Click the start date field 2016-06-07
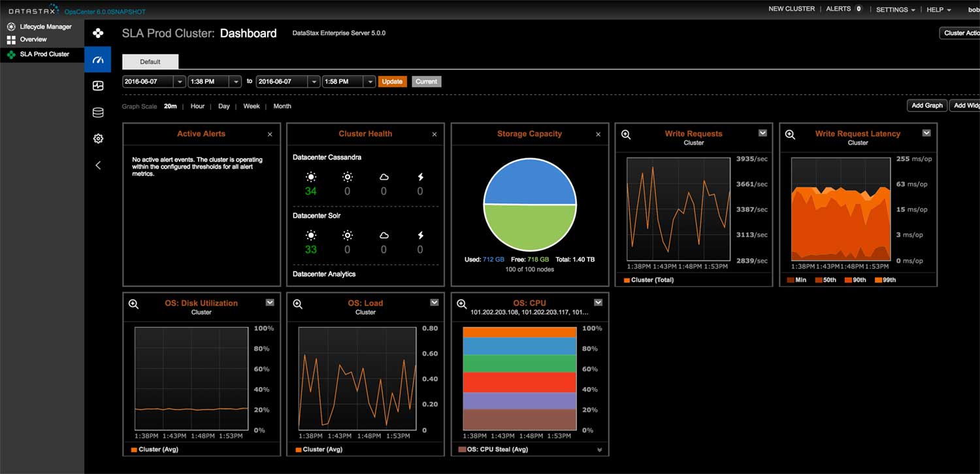Image resolution: width=980 pixels, height=474 pixels. click(x=148, y=82)
